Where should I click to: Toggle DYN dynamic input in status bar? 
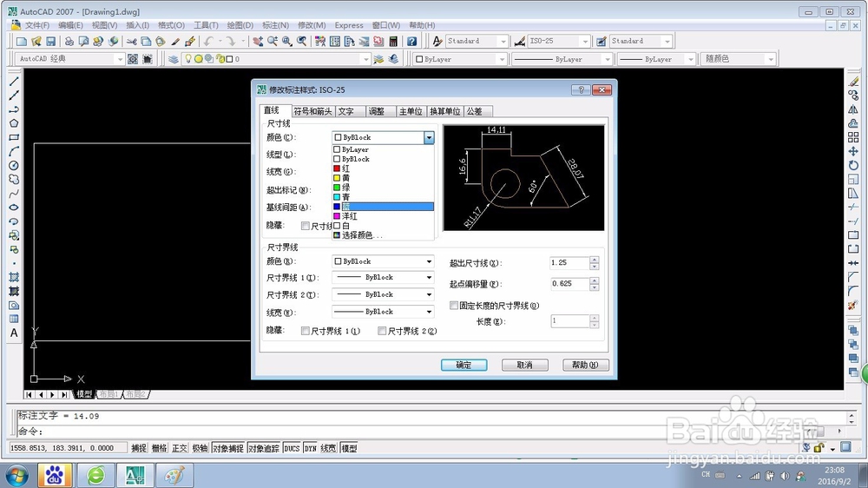310,448
